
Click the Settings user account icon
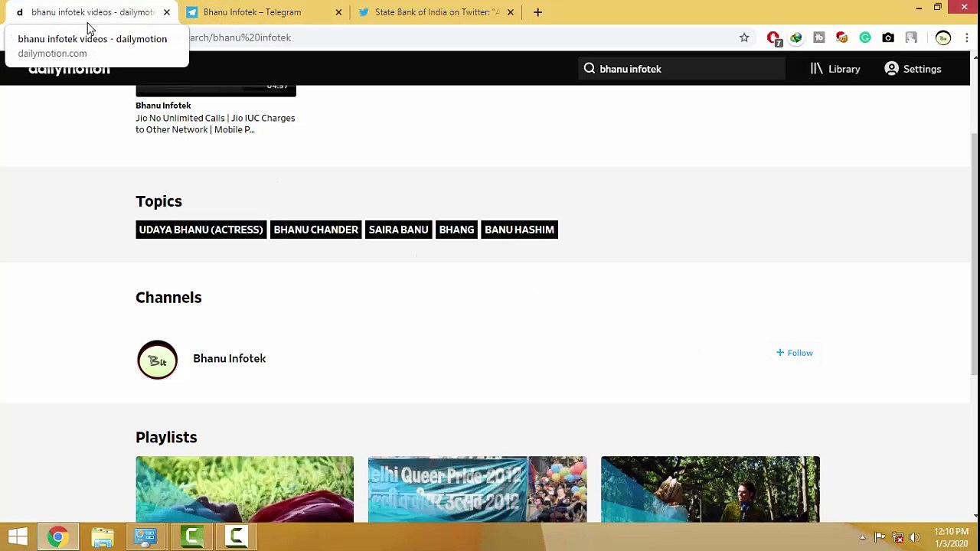pyautogui.click(x=891, y=69)
